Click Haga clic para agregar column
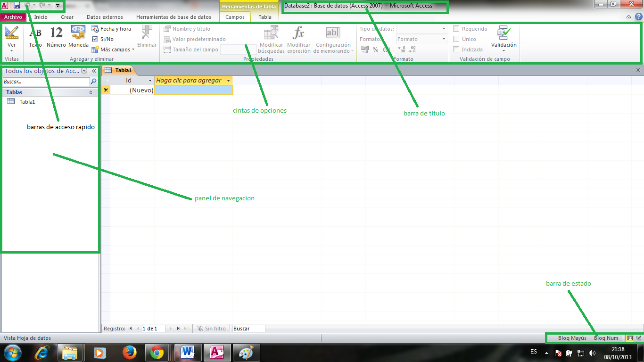The height and width of the screenshot is (362, 644). (193, 81)
